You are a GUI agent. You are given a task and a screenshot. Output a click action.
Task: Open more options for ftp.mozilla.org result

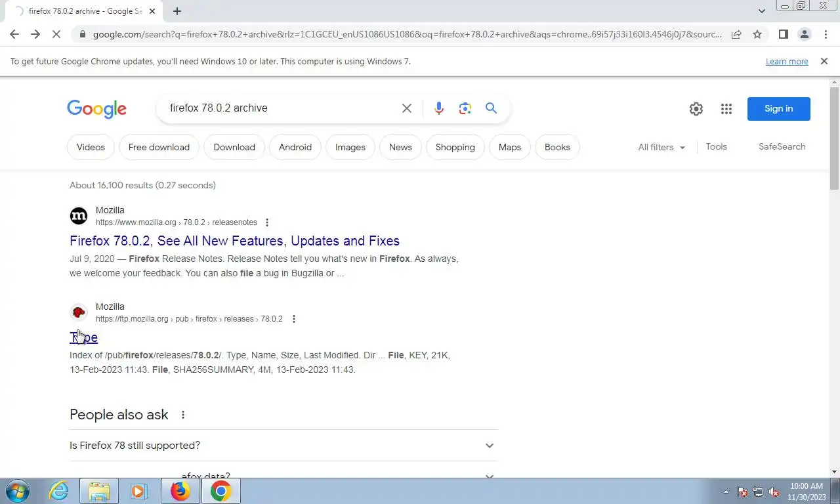(x=294, y=319)
